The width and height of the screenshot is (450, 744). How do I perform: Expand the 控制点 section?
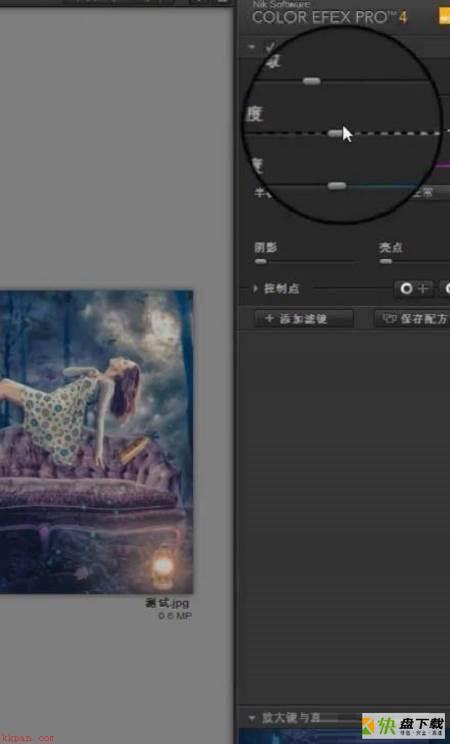256,288
